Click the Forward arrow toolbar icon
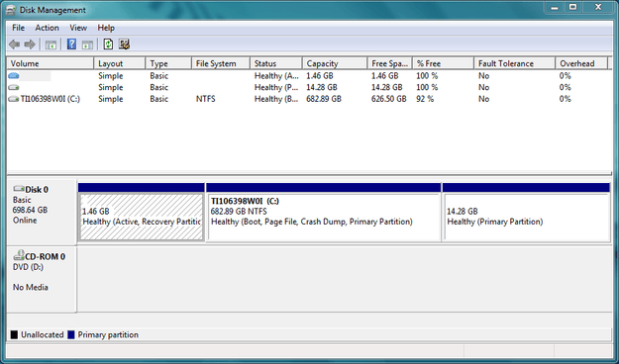This screenshot has width=619, height=364. [x=30, y=45]
